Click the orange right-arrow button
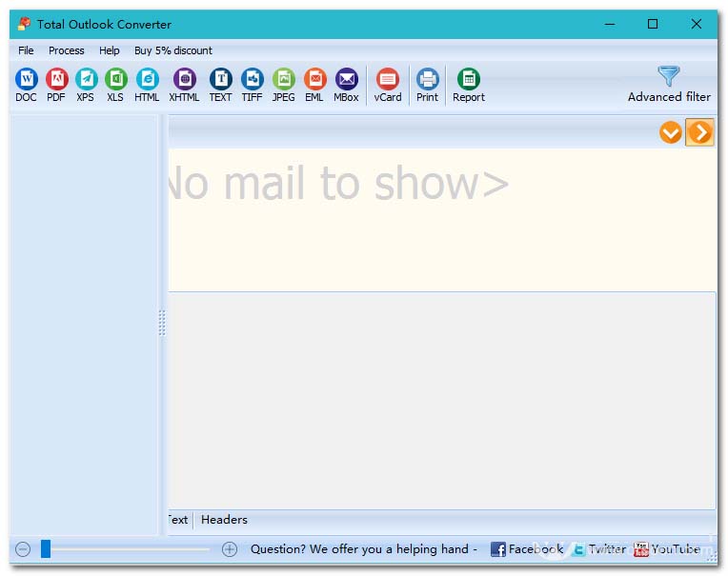 point(699,132)
